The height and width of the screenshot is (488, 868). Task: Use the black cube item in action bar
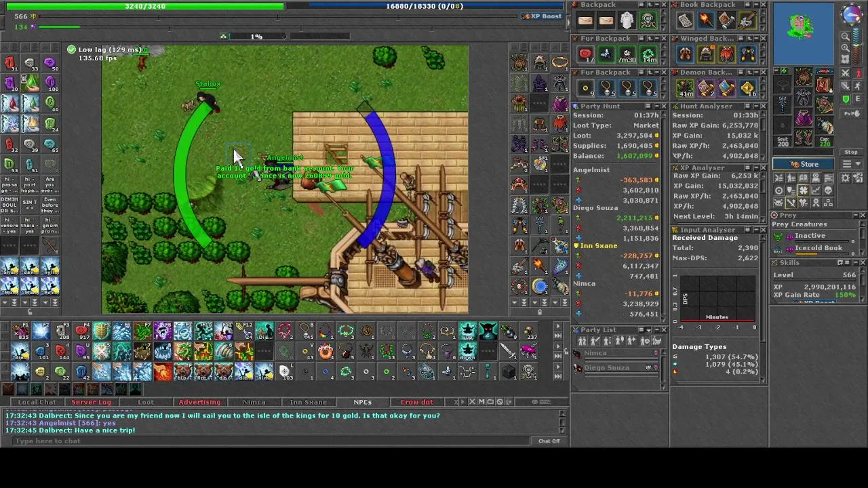click(x=509, y=371)
